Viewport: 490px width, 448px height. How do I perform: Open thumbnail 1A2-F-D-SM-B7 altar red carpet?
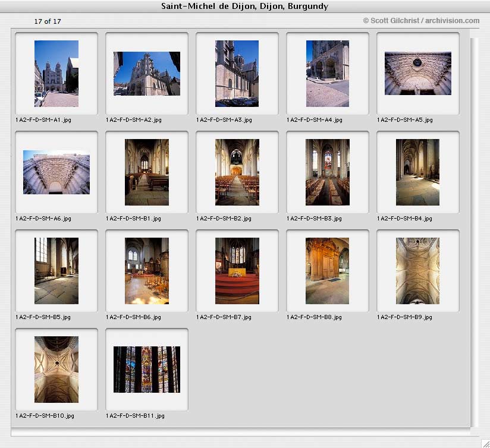coord(237,271)
